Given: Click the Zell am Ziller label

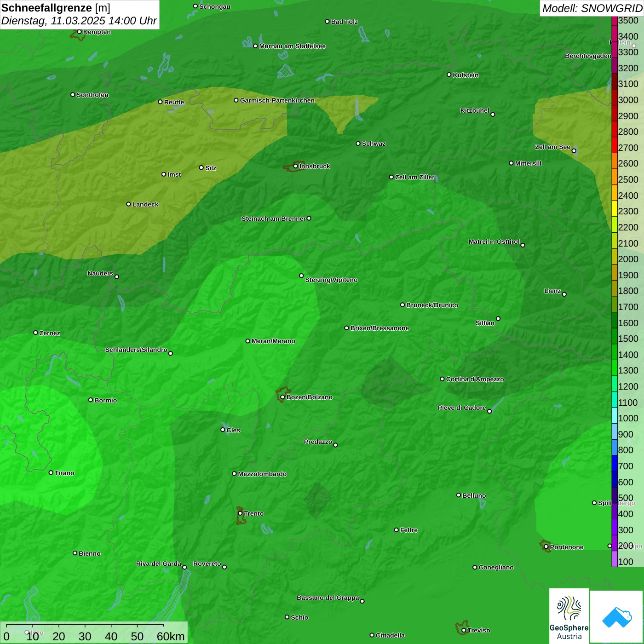Looking at the screenshot, I should coord(415,177).
